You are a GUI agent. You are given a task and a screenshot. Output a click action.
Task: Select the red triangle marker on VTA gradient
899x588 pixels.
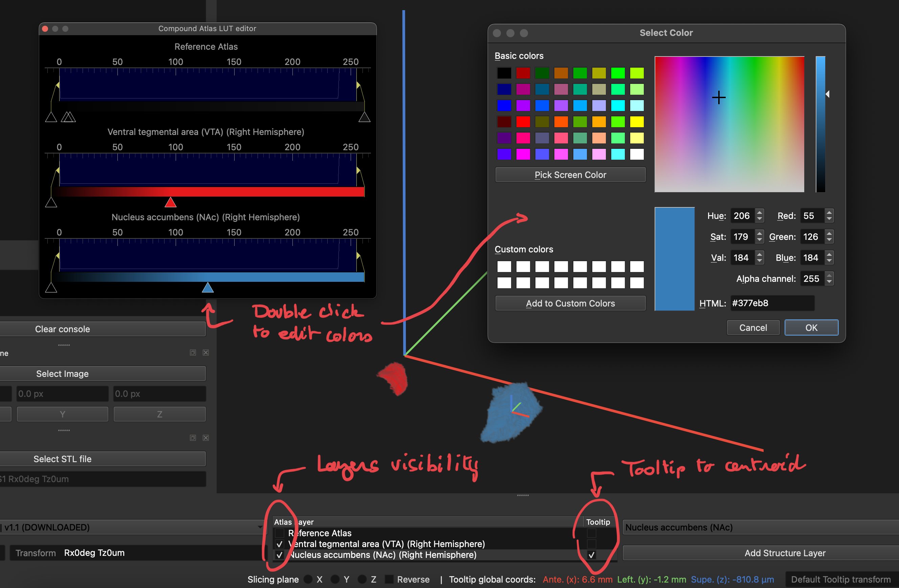pos(171,202)
